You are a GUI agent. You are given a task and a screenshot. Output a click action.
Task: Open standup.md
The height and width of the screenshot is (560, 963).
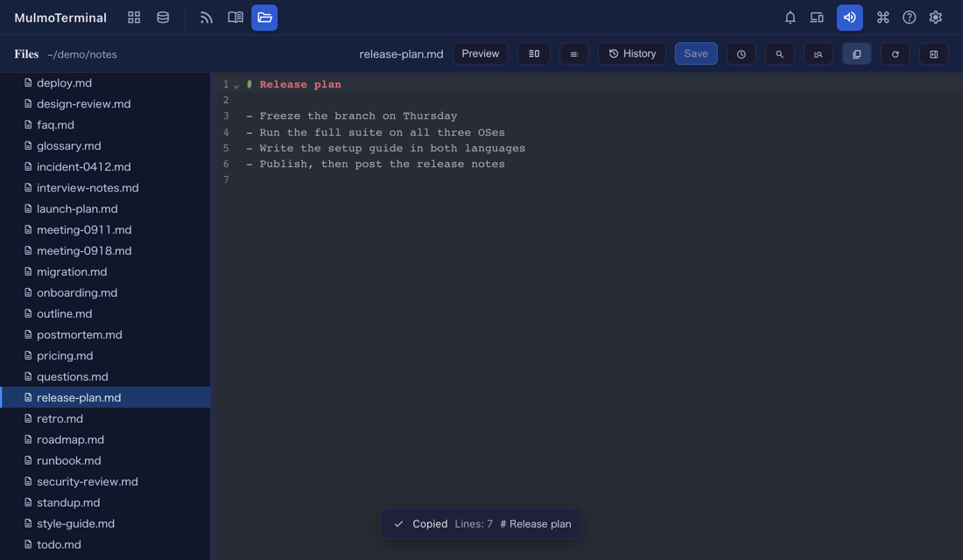click(105, 502)
